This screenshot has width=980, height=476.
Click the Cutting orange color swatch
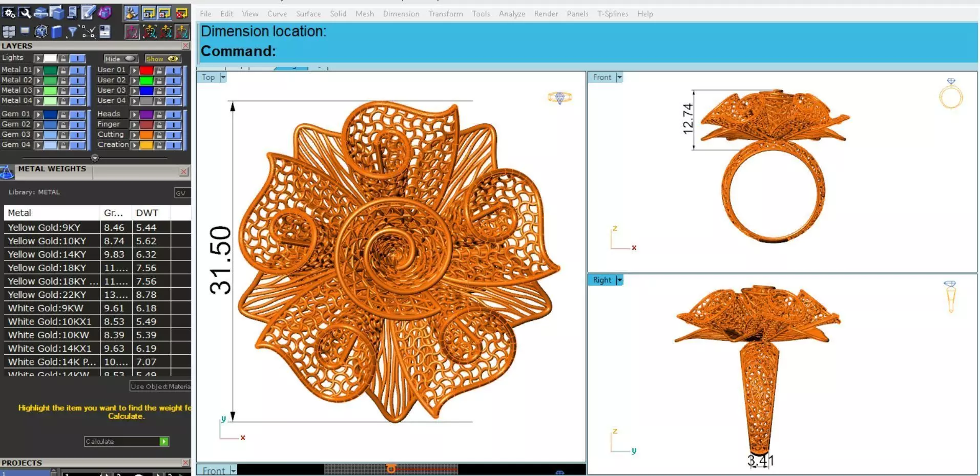pyautogui.click(x=146, y=135)
